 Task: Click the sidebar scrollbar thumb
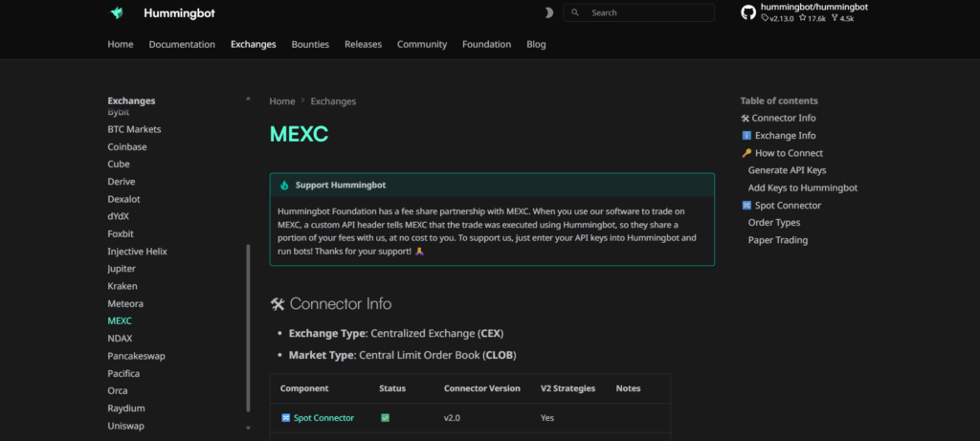pyautogui.click(x=248, y=328)
